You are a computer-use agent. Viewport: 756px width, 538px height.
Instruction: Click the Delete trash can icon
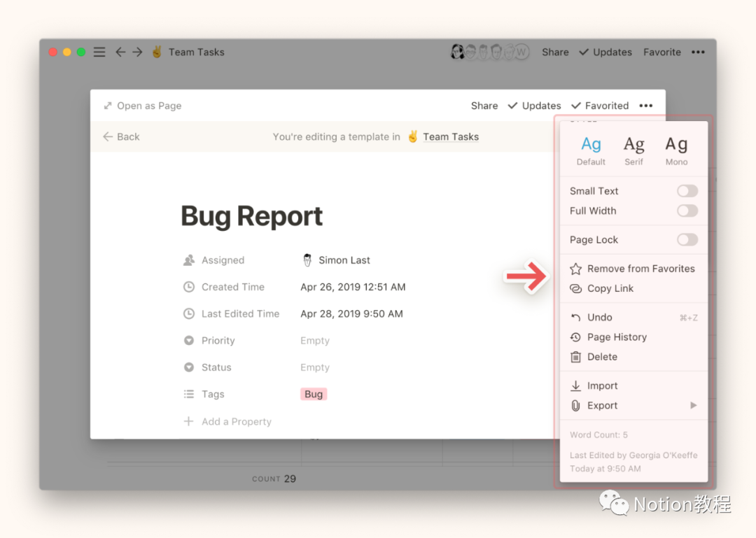pyautogui.click(x=575, y=357)
